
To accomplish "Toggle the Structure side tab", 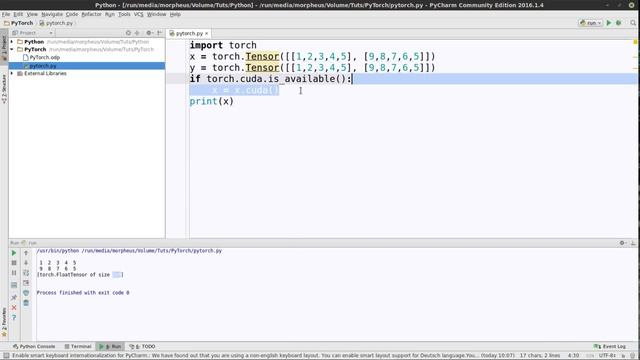I will (x=4, y=88).
